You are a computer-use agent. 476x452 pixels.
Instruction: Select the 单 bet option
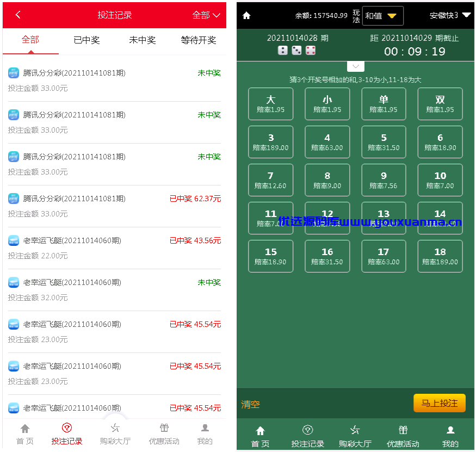click(384, 104)
